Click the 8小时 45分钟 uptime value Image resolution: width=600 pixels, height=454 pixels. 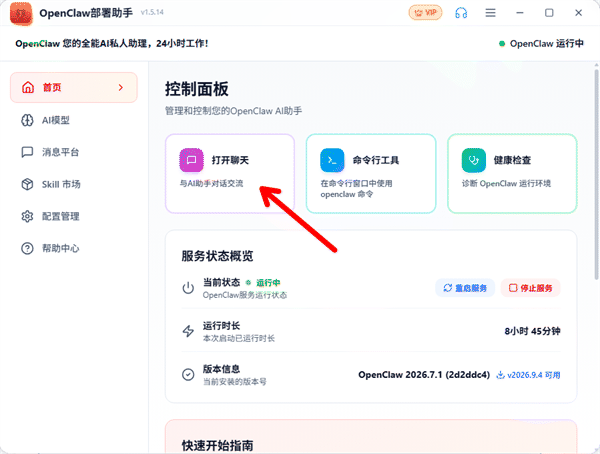[532, 331]
